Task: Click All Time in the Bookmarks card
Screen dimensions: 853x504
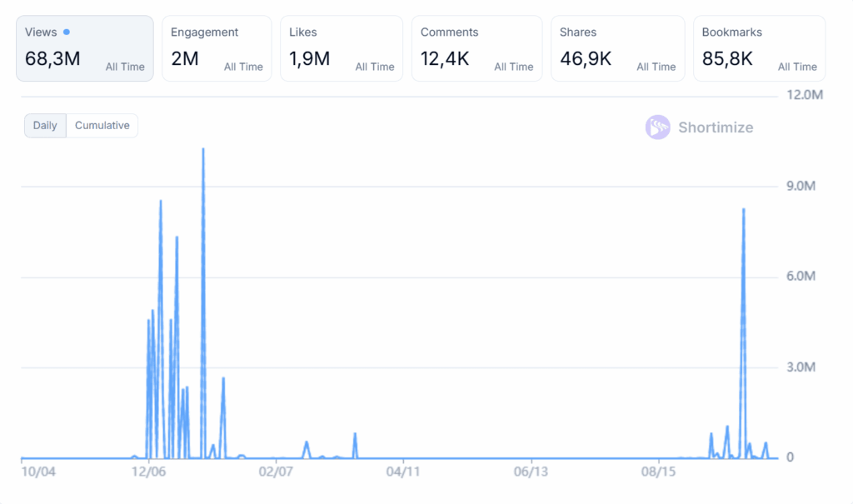Action: [797, 67]
